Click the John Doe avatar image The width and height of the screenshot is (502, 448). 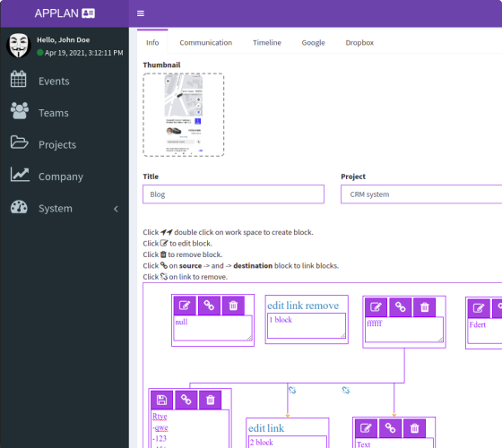coord(19,46)
